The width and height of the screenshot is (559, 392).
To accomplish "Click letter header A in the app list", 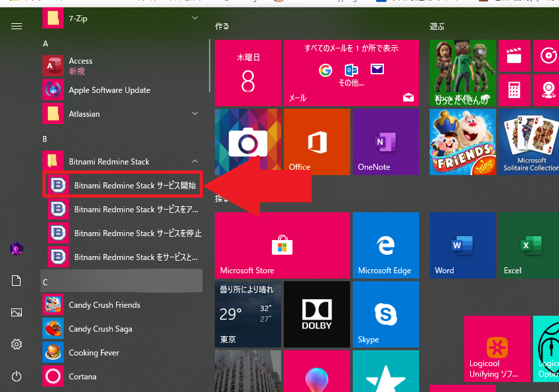I will coord(46,44).
